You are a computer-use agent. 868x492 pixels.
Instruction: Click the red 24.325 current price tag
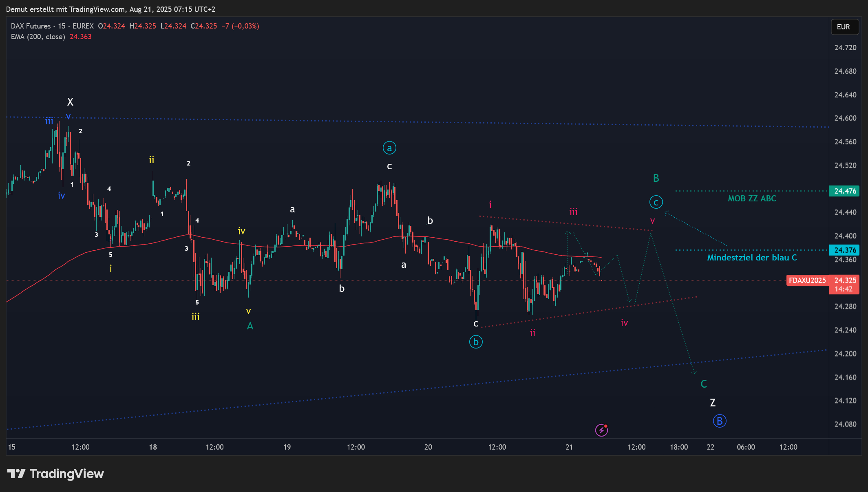click(x=845, y=280)
